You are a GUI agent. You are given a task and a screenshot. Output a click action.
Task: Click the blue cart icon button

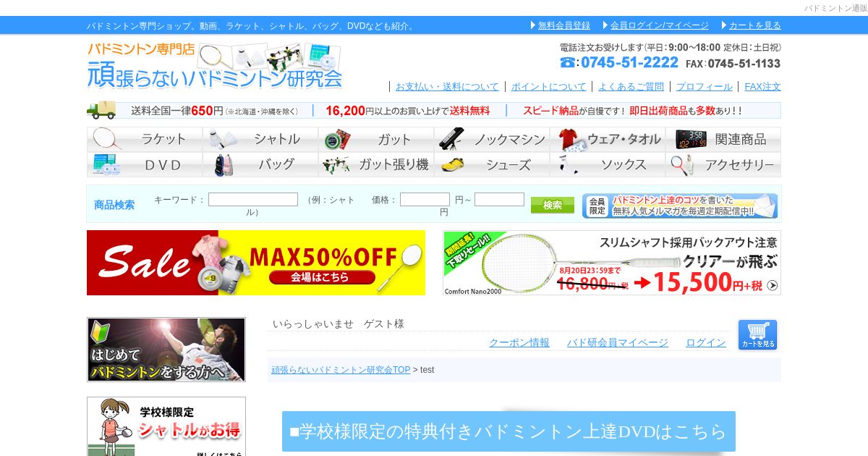pos(757,335)
